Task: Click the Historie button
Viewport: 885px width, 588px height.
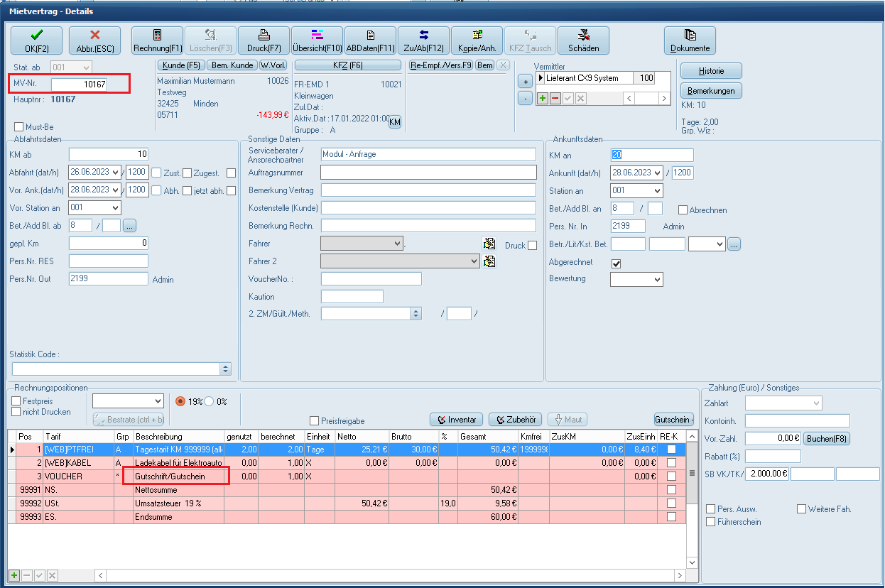Action: click(711, 70)
